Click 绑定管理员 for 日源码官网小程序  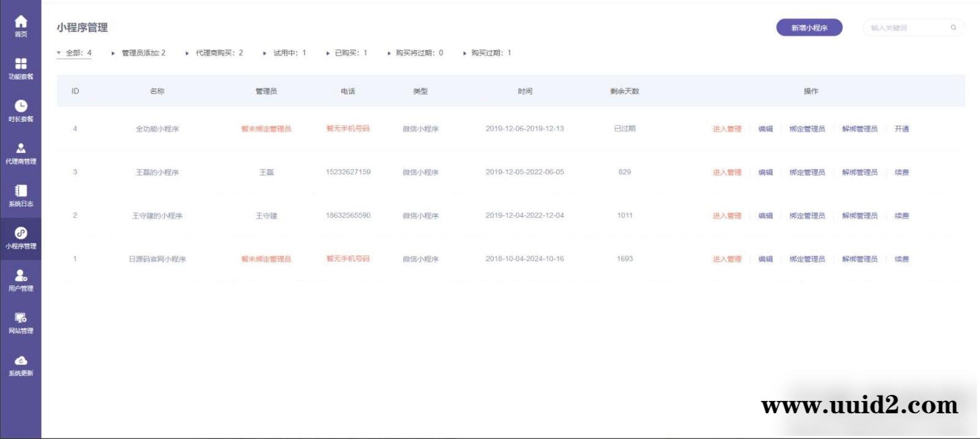(x=807, y=260)
